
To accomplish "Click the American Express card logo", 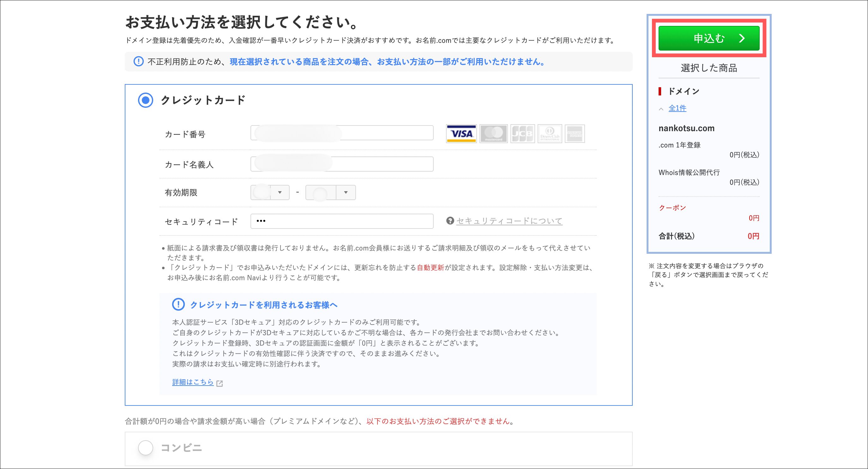I will [x=575, y=134].
